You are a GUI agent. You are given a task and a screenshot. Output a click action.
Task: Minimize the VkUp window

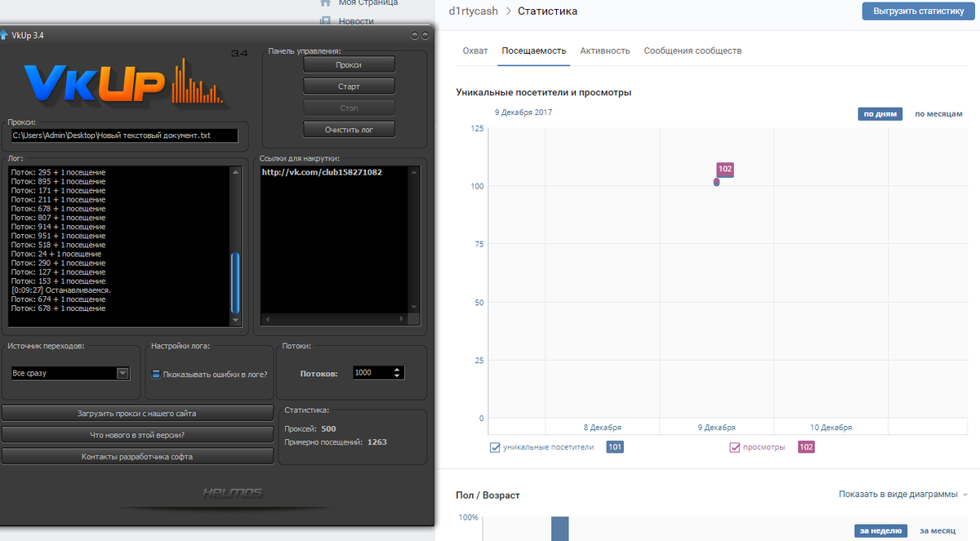415,36
